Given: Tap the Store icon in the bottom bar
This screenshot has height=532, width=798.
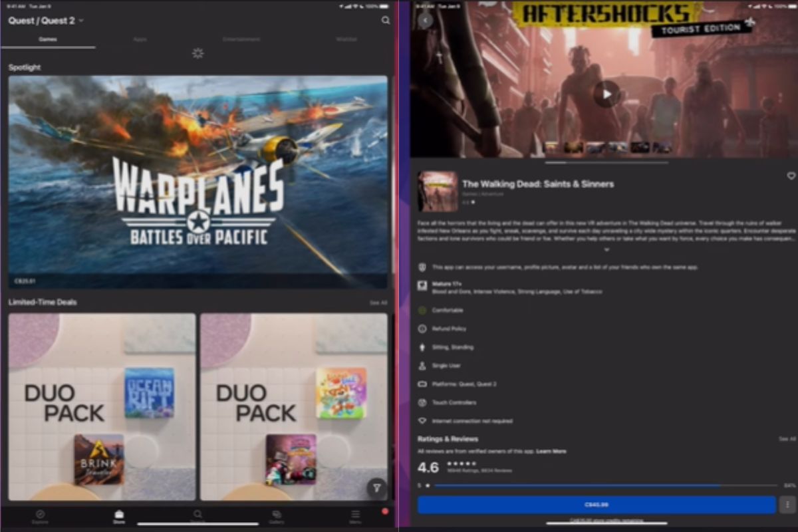Looking at the screenshot, I should [x=119, y=517].
